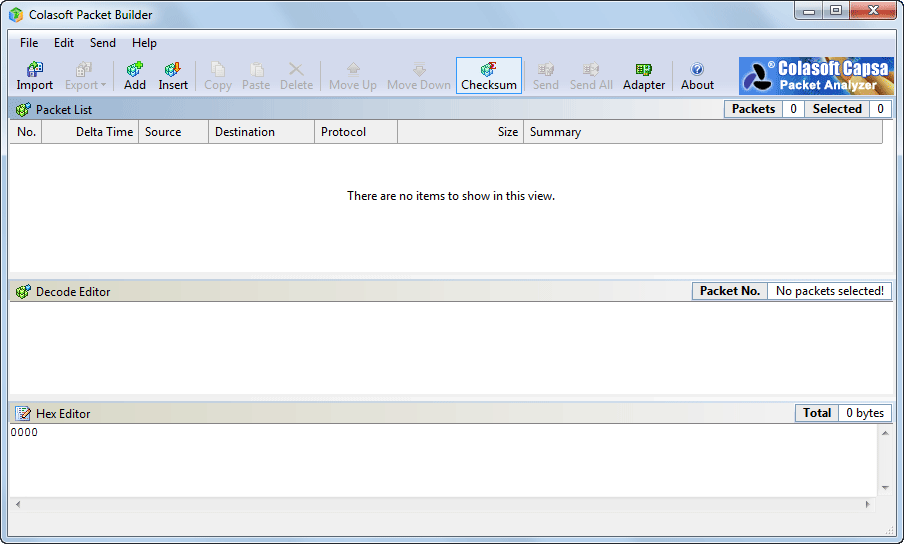
Task: Sort by Delta Time column header
Action: (x=91, y=132)
